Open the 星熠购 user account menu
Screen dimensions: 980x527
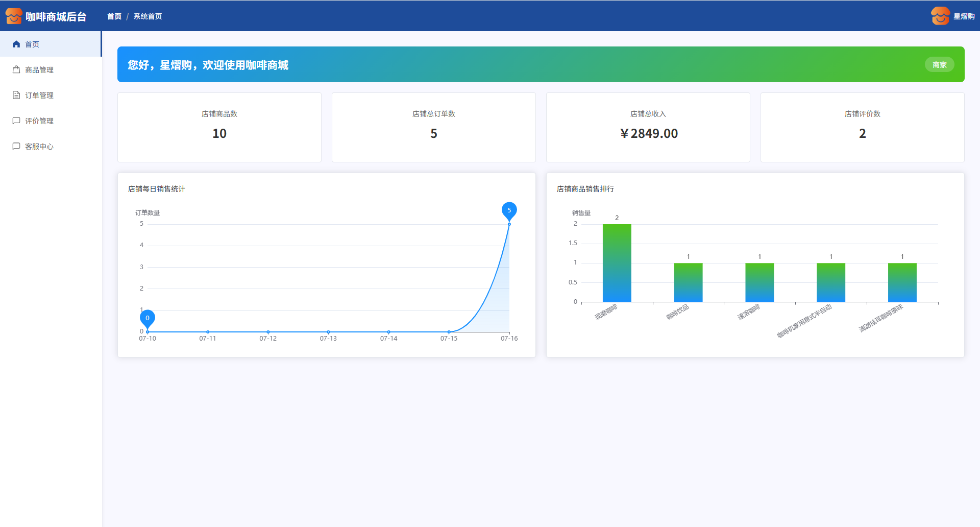point(964,16)
